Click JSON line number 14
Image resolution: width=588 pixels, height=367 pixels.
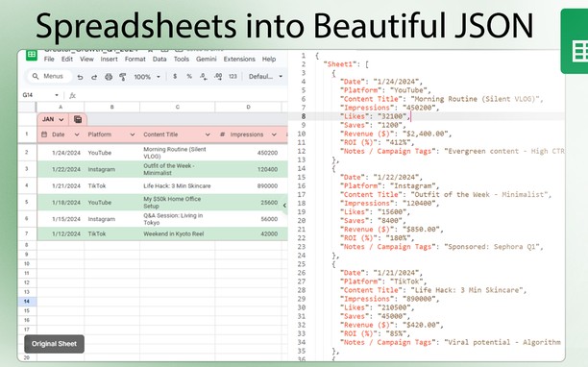point(302,168)
